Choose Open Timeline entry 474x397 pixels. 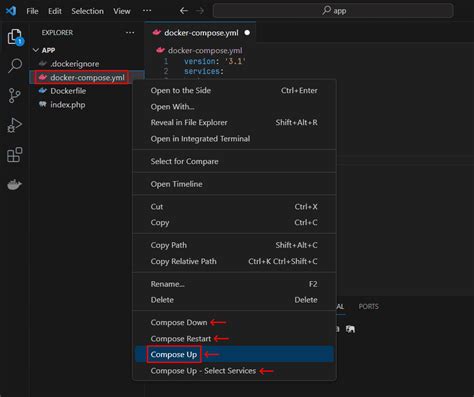[x=234, y=184]
